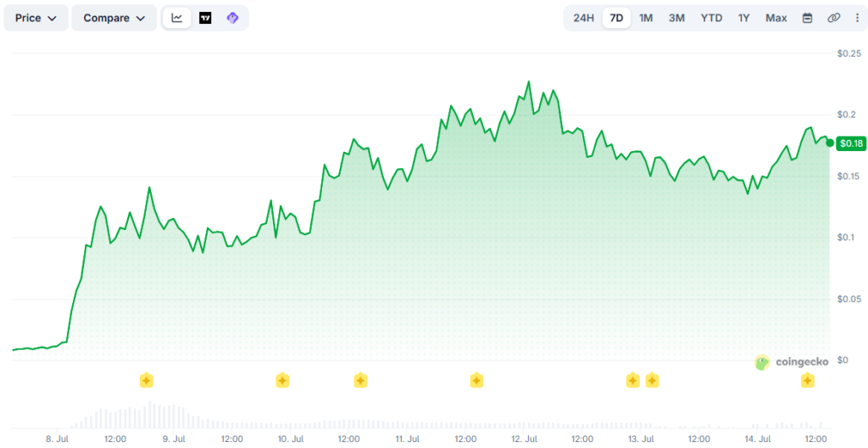Open the Price dropdown

tap(36, 18)
